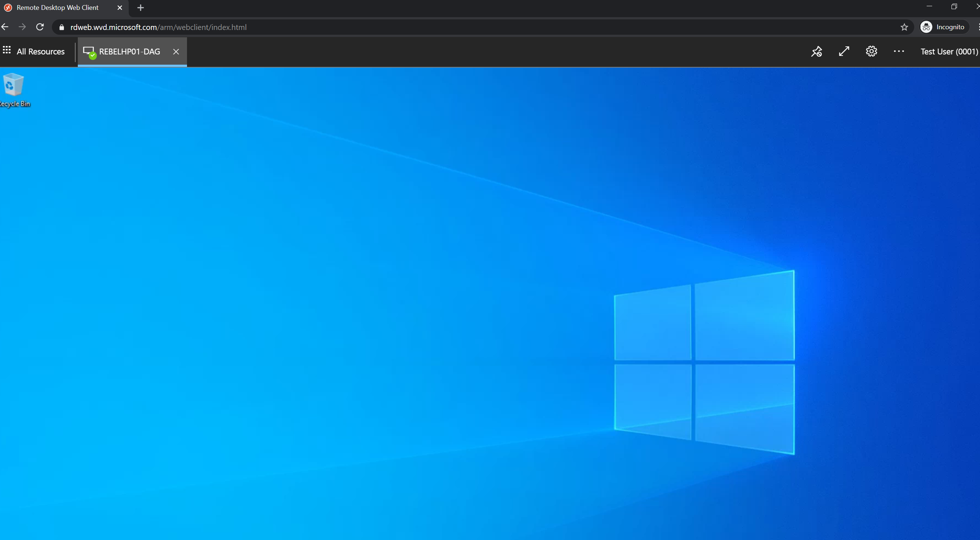Switch to the Remote Desktop Web Client browser tab
This screenshot has height=540, width=980.
(x=57, y=7)
